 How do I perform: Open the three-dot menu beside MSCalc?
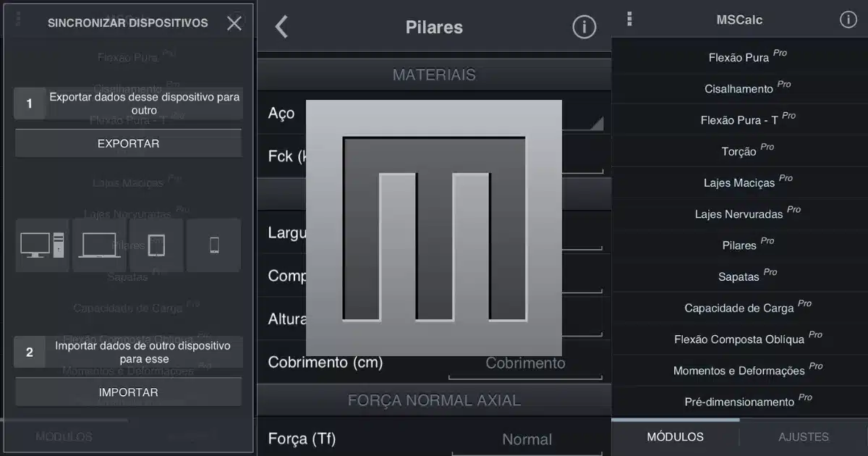point(629,20)
